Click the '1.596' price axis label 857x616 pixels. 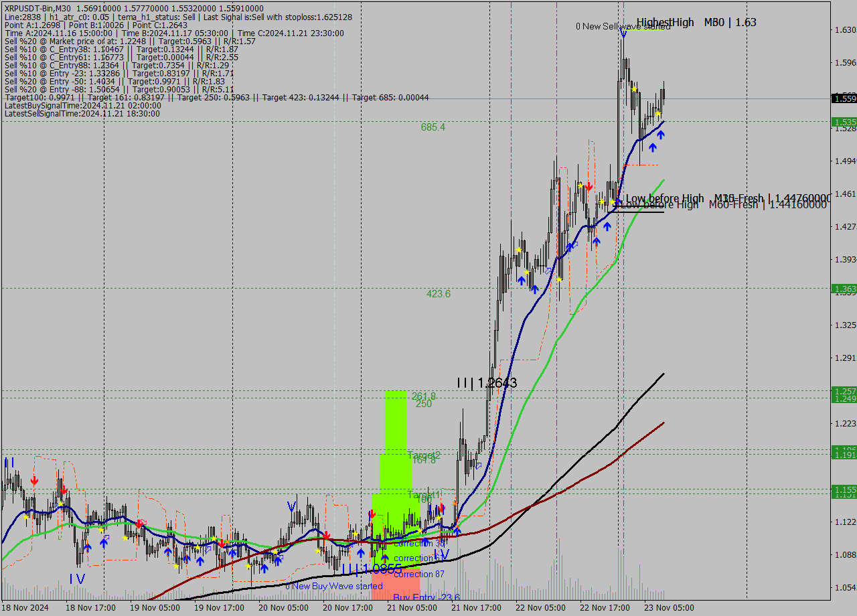(845, 62)
